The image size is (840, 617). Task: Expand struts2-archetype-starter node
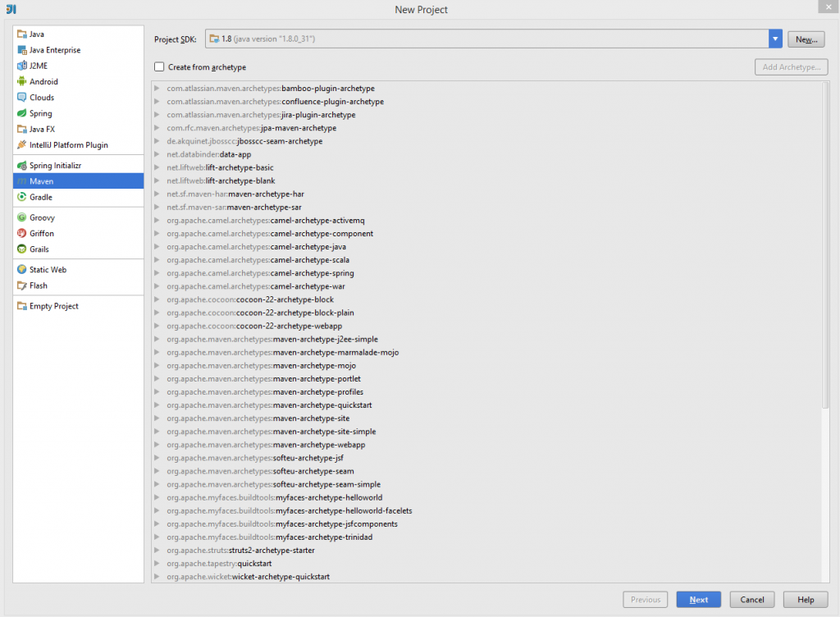coord(157,550)
